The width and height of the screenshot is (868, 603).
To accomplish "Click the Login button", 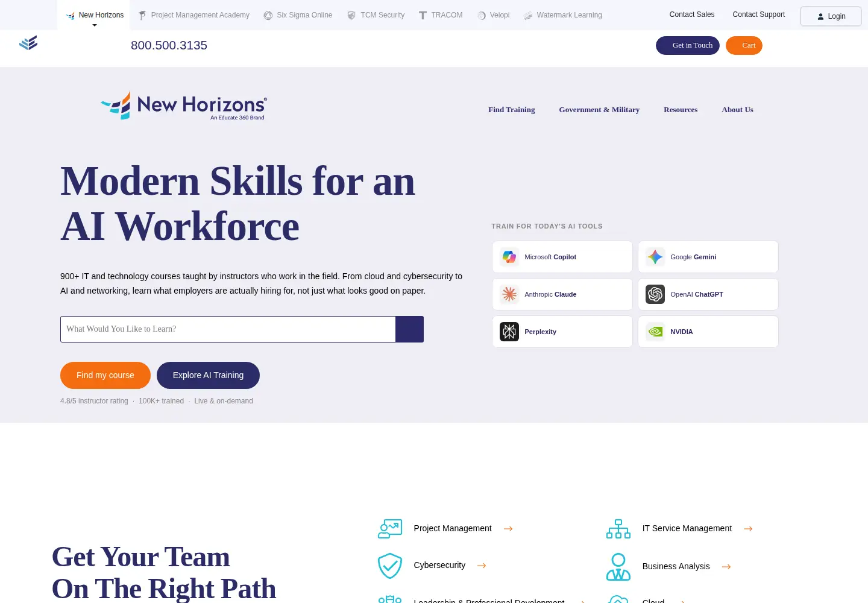I will tap(831, 16).
